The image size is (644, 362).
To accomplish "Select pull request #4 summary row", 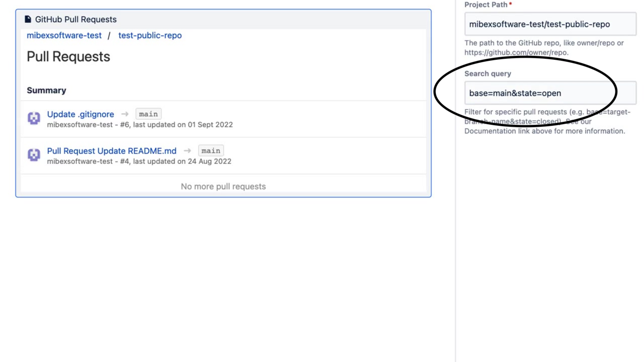I will tap(139, 161).
